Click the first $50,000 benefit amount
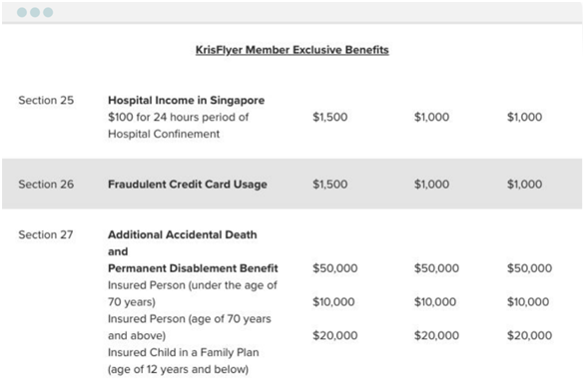 pyautogui.click(x=335, y=268)
